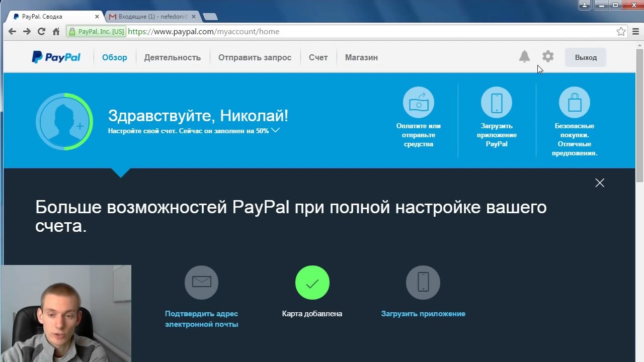Open the Деятельность navigation item

tap(173, 57)
